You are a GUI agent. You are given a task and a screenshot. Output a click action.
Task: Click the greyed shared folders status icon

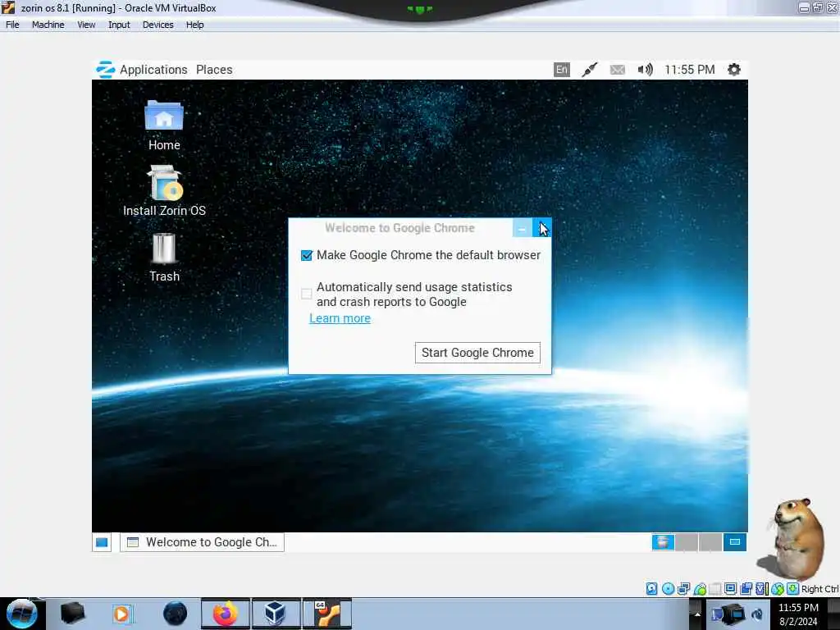pos(714,589)
